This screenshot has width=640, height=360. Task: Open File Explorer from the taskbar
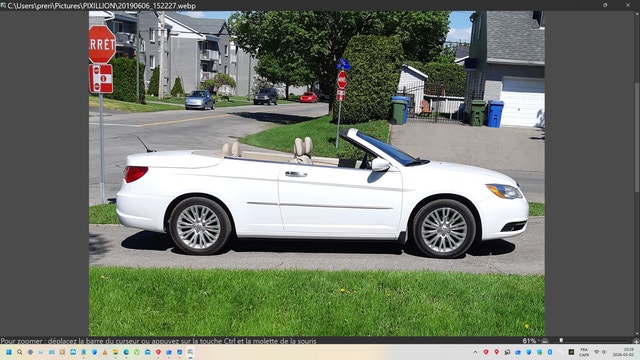tap(116, 352)
